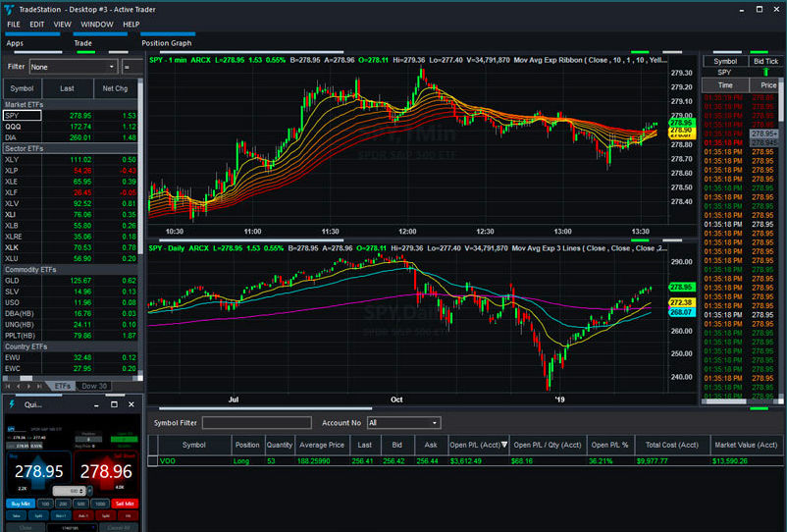Go to next workbook tab arrow
The height and width of the screenshot is (532, 787).
(x=28, y=386)
